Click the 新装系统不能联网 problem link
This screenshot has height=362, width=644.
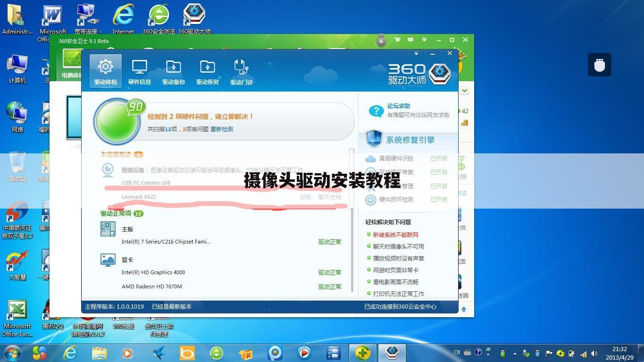[395, 235]
